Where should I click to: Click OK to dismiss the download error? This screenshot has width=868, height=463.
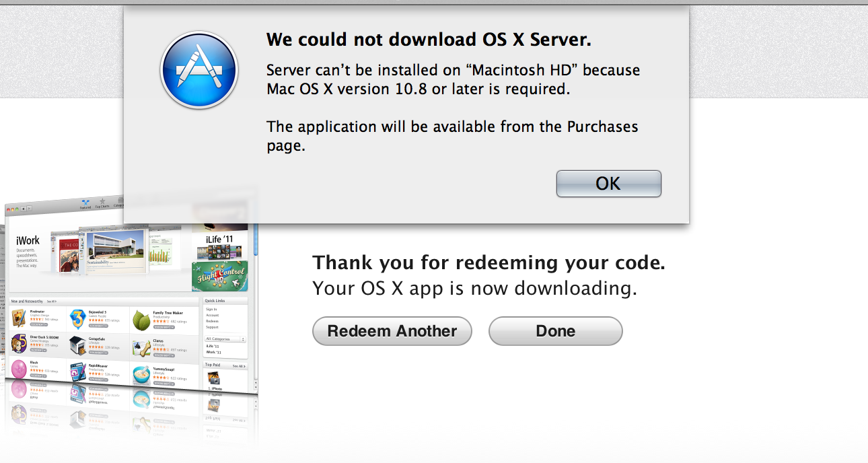(608, 184)
